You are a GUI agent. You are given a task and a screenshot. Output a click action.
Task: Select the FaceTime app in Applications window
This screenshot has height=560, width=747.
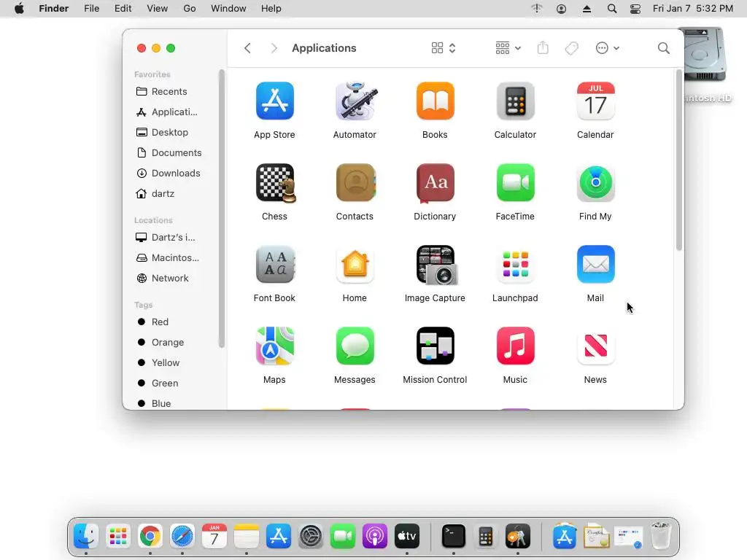point(515,183)
